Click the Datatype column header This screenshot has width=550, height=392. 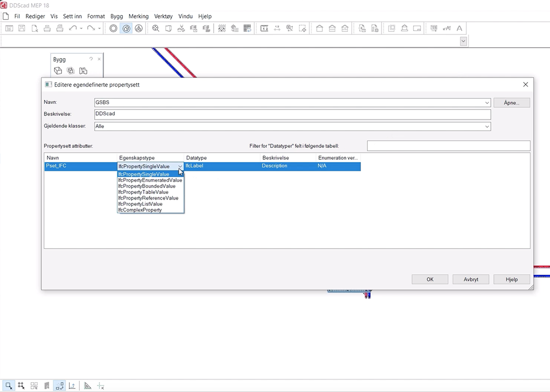[222, 158]
